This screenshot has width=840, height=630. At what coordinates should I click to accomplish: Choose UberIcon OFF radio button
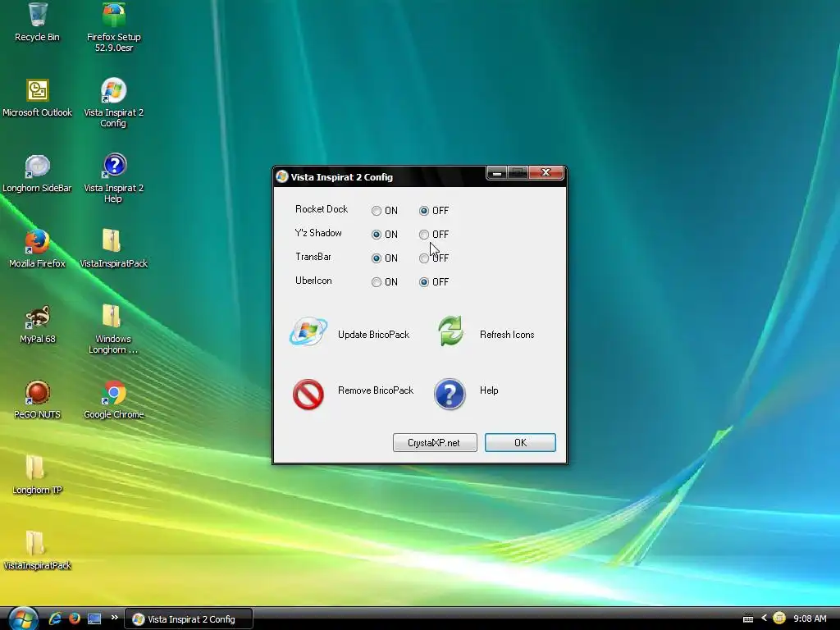coord(424,282)
